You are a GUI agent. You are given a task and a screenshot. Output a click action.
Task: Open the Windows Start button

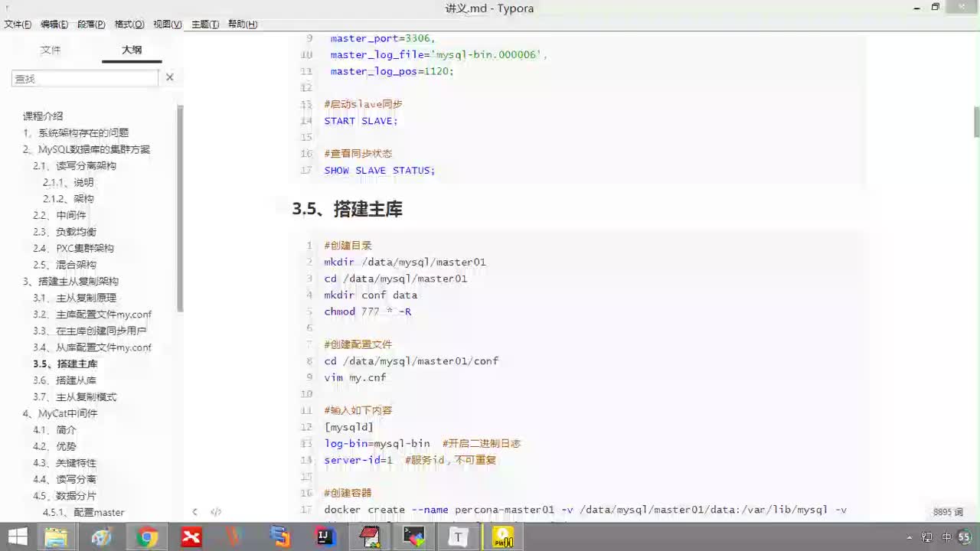pyautogui.click(x=17, y=537)
